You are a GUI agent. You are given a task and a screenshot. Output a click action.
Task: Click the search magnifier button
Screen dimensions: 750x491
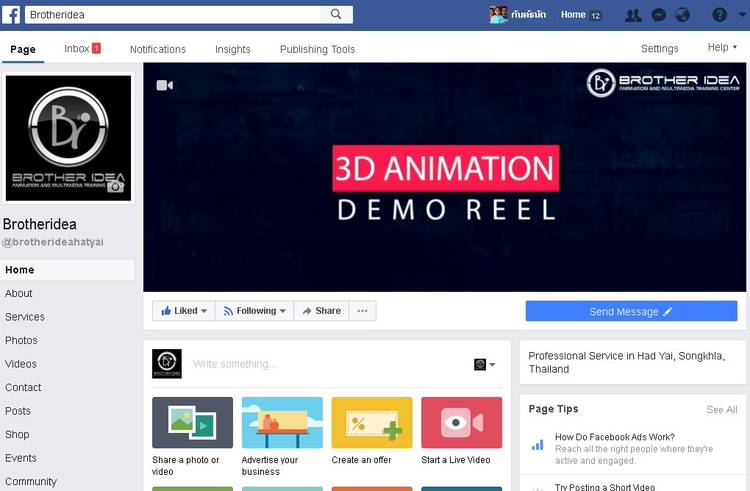pyautogui.click(x=336, y=15)
